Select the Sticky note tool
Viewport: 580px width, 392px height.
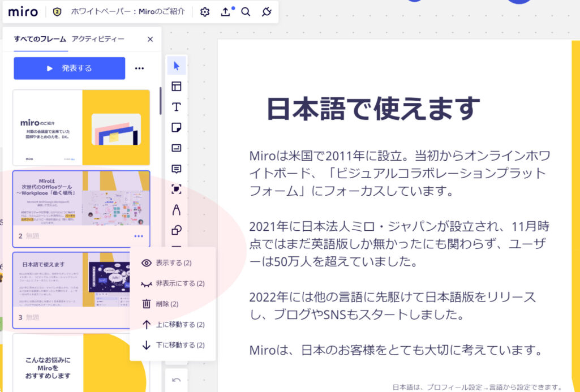pos(177,128)
